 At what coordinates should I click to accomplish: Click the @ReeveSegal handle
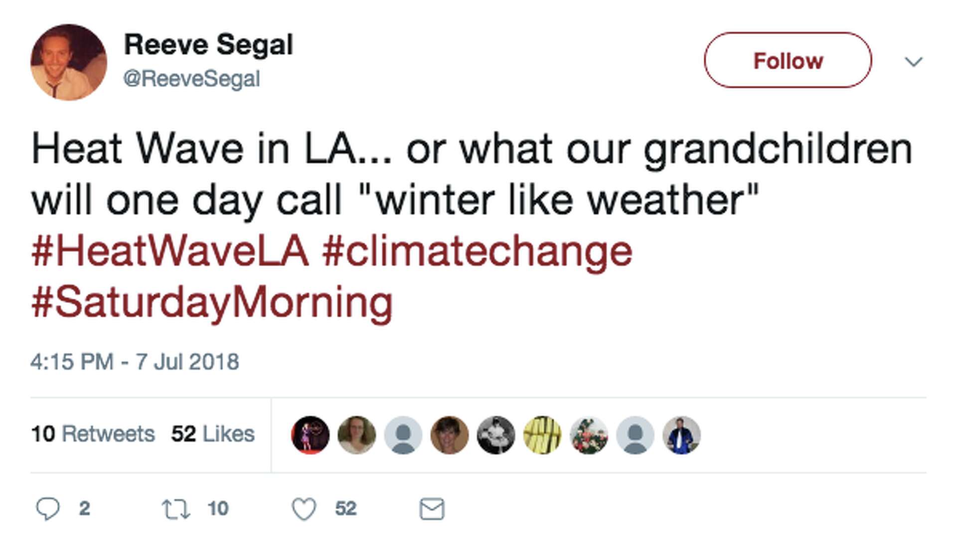[191, 79]
